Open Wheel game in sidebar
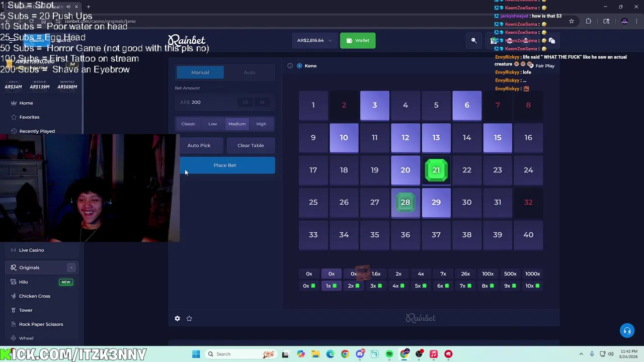Screen dimensions: 644x362 click(26, 338)
